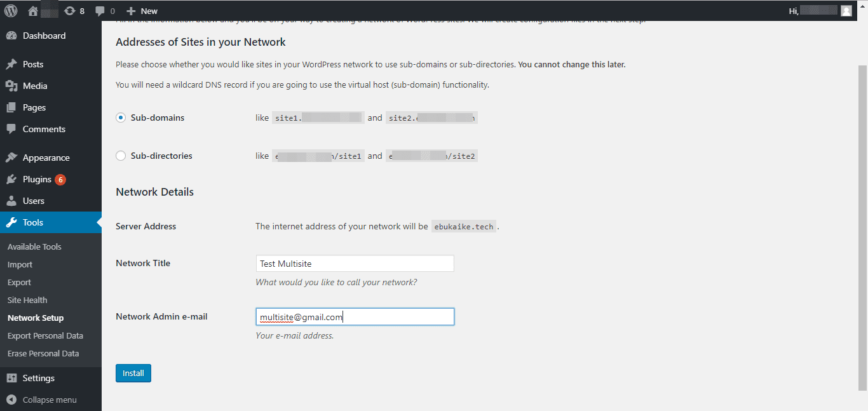Click the ebukaike.tech server address text

(464, 227)
